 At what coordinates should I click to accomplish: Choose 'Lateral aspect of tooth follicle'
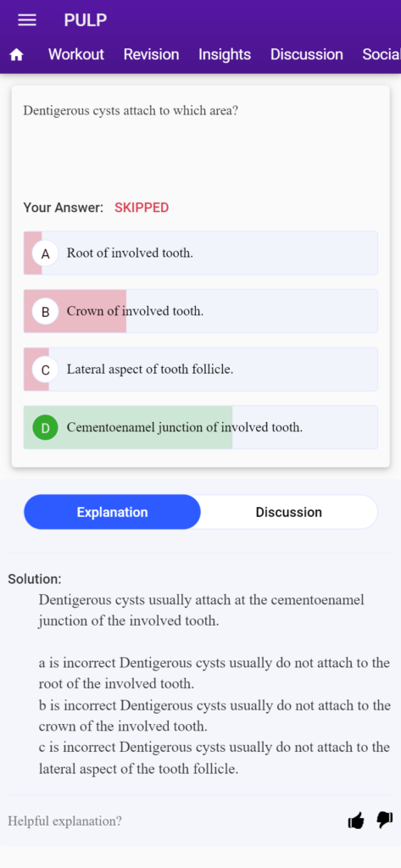(200, 370)
